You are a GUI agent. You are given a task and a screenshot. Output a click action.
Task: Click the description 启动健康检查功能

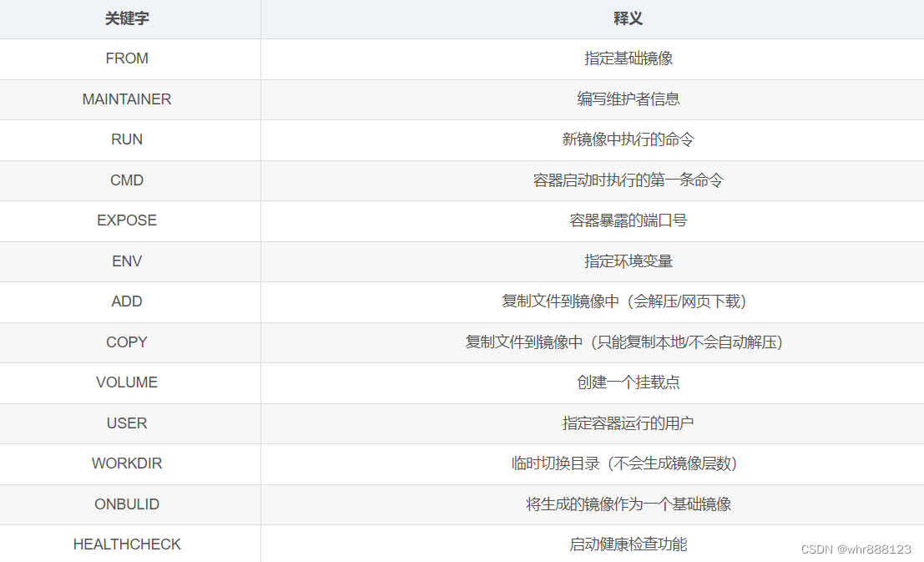pos(629,544)
